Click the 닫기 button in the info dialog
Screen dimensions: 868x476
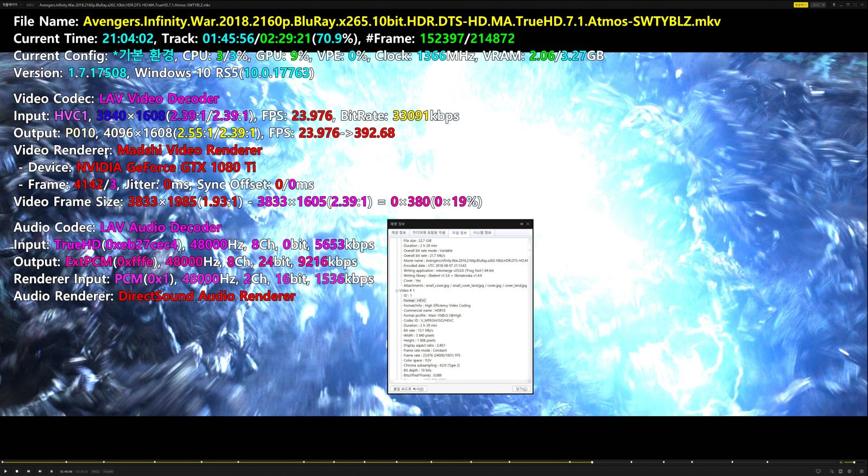[x=521, y=389]
